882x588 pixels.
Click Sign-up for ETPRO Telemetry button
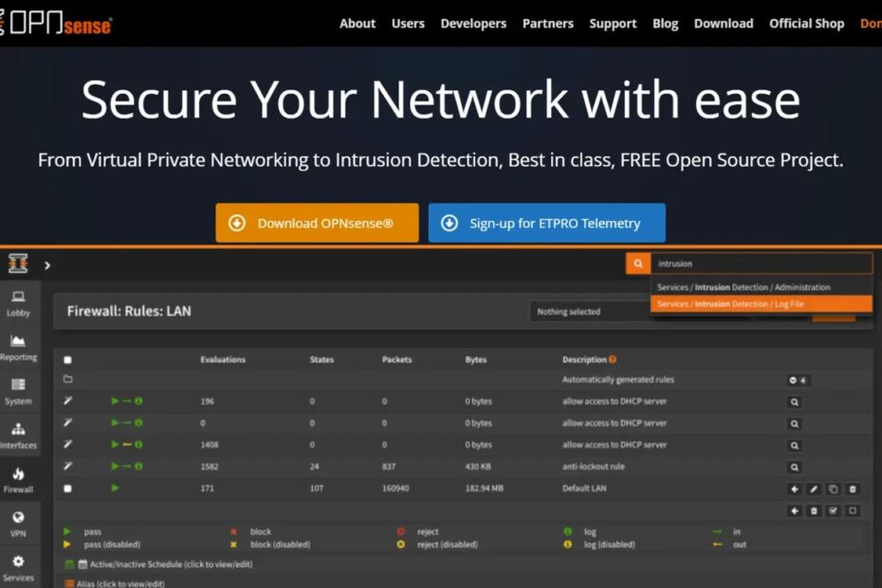pyautogui.click(x=546, y=223)
